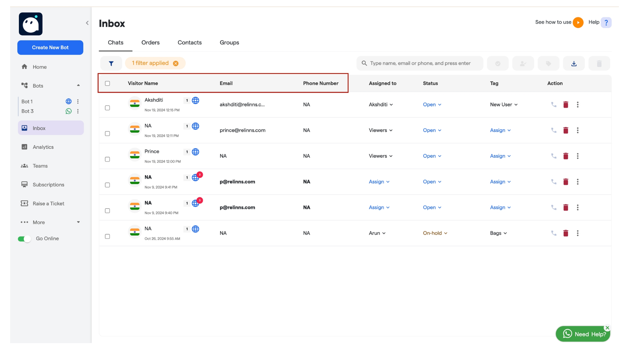Select Bot 3 in sidebar
Image resolution: width=629 pixels, height=364 pixels.
(27, 111)
